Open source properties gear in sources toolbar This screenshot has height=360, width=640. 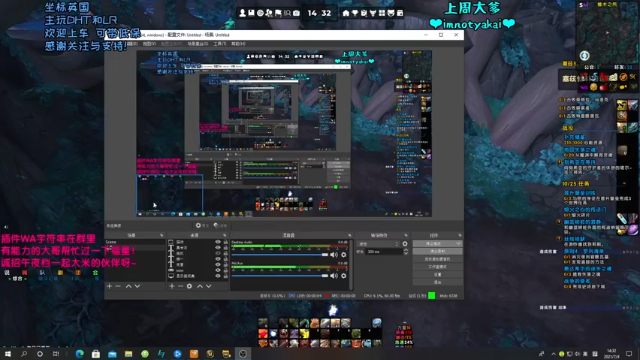coord(189,286)
